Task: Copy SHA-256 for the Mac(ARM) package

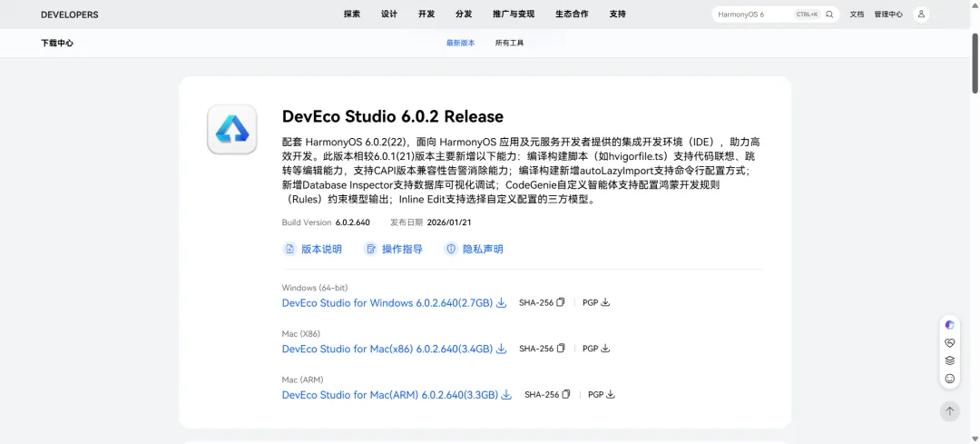Action: click(566, 395)
